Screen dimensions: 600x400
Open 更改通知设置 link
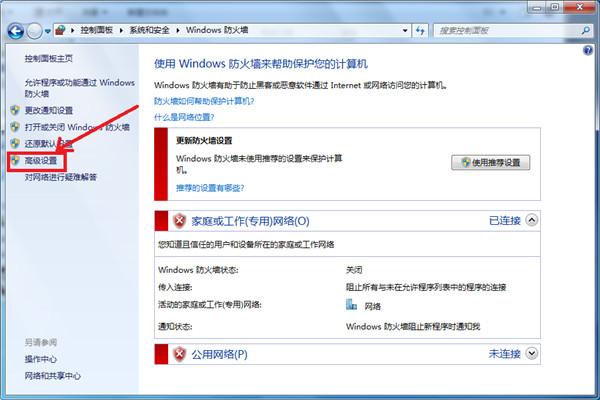(49, 111)
